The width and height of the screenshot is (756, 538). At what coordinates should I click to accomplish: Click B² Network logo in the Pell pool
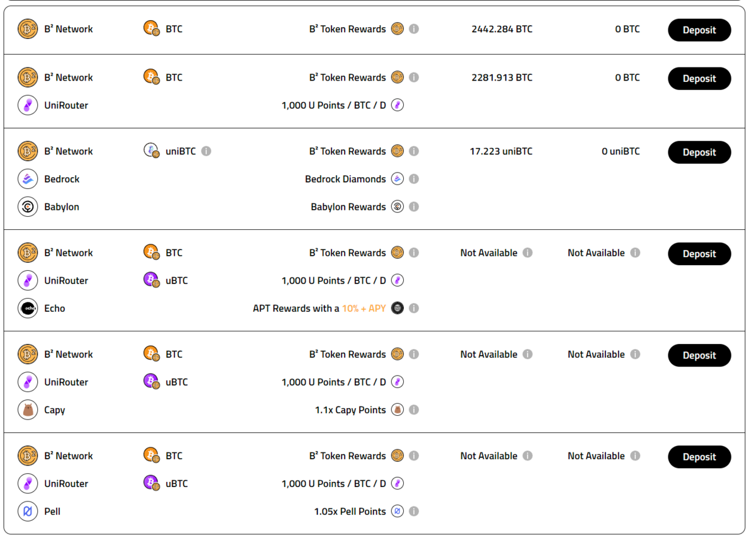28,455
